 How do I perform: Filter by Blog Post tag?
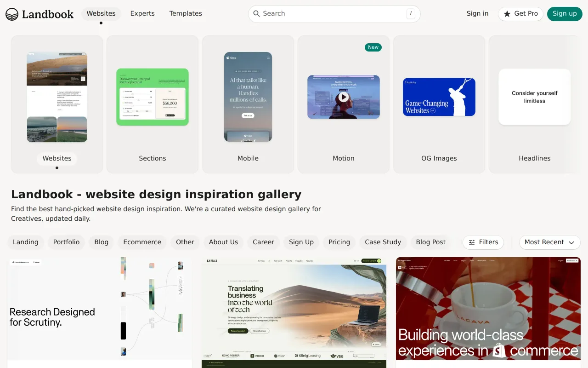click(431, 242)
